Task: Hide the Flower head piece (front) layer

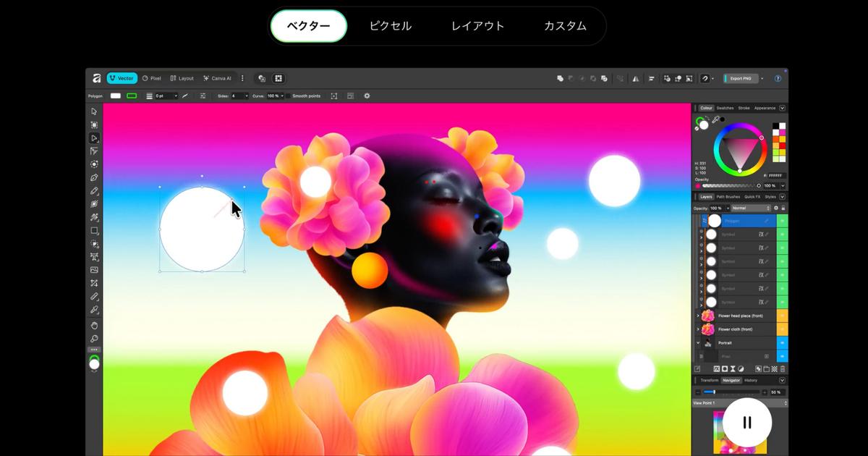Action: 780,316
